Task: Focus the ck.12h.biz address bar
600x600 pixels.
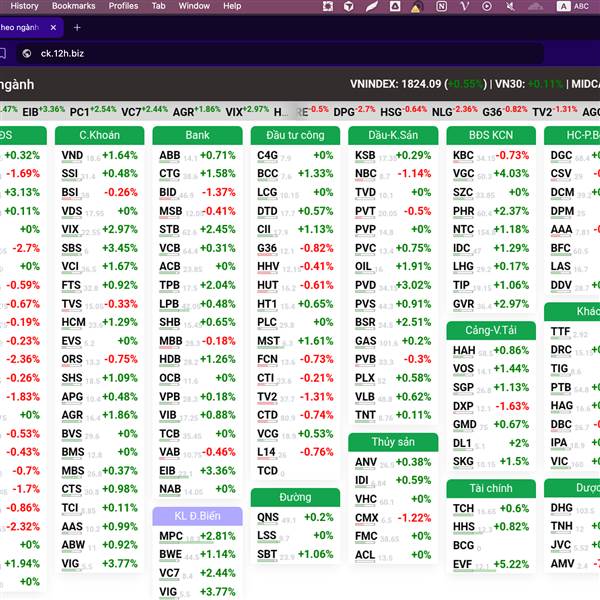Action: coord(279,53)
